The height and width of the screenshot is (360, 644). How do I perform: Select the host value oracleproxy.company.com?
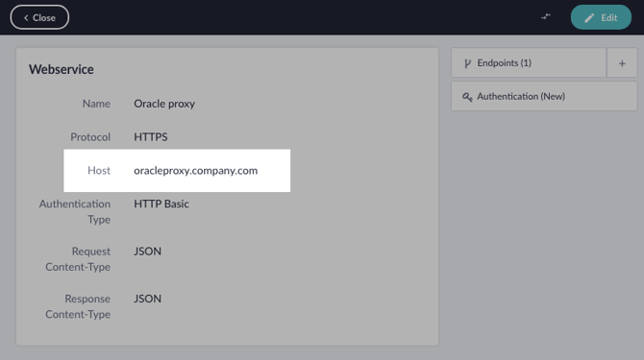(195, 171)
